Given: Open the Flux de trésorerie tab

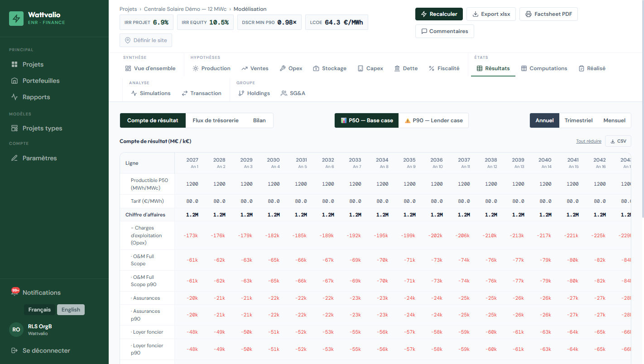Looking at the screenshot, I should click(x=216, y=120).
